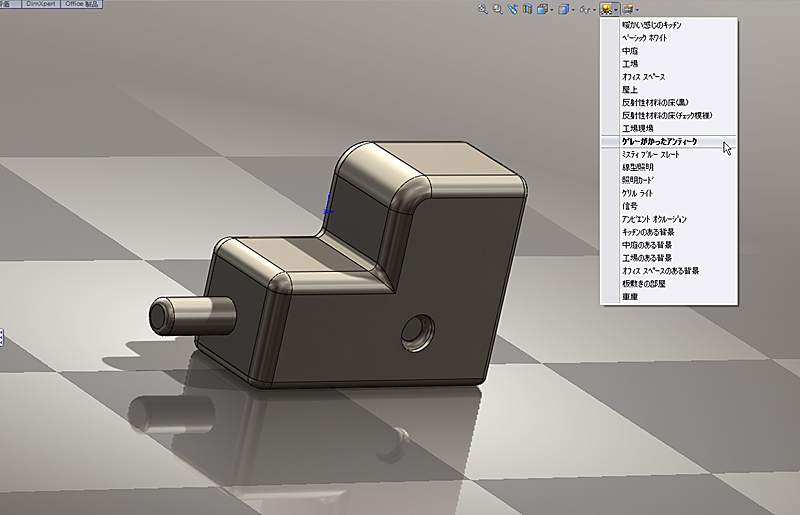
Task: Choose the 板敷きの部屋 scene entry
Action: (641, 283)
